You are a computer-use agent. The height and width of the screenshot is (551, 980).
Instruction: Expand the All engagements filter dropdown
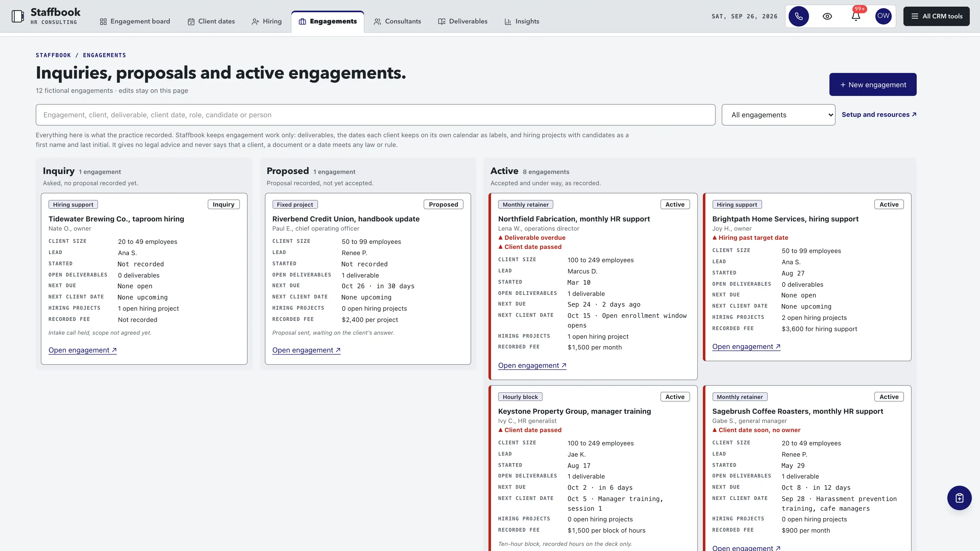point(778,115)
